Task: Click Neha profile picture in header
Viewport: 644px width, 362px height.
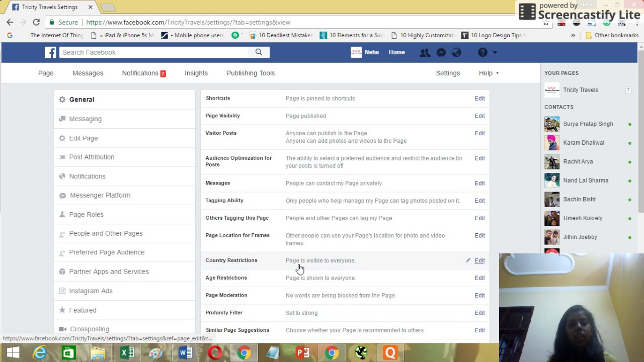Action: click(x=356, y=52)
